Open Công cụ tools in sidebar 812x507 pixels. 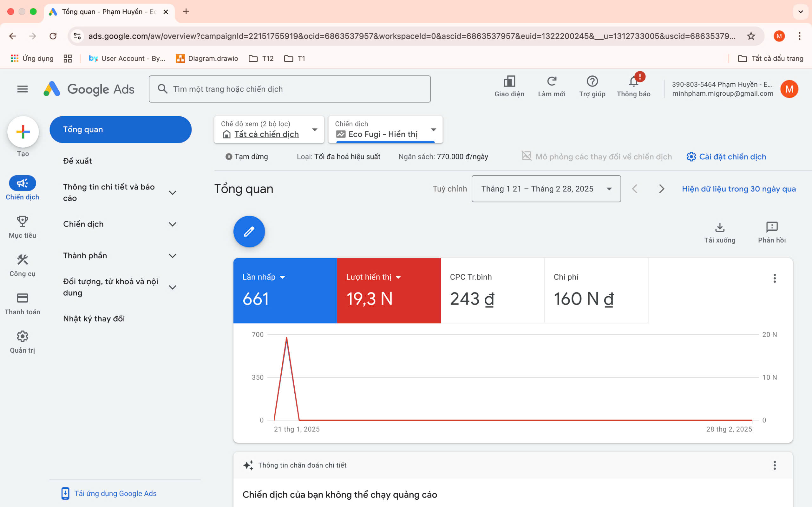(23, 260)
